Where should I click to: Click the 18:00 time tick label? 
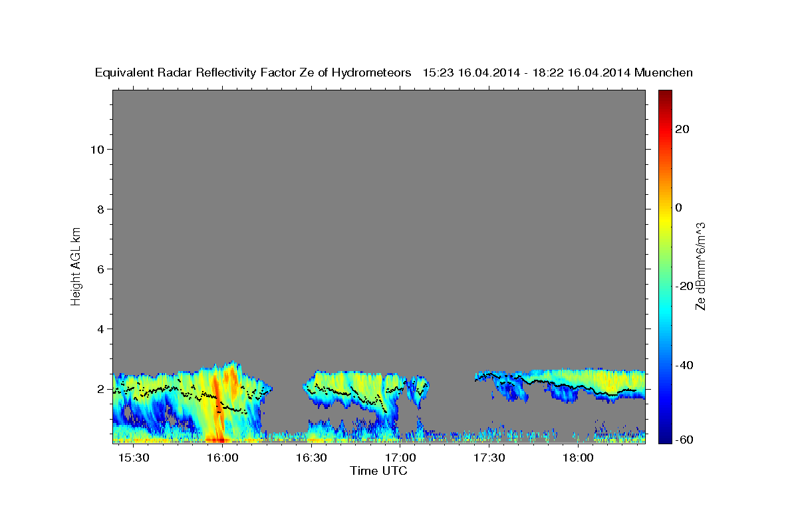(579, 458)
